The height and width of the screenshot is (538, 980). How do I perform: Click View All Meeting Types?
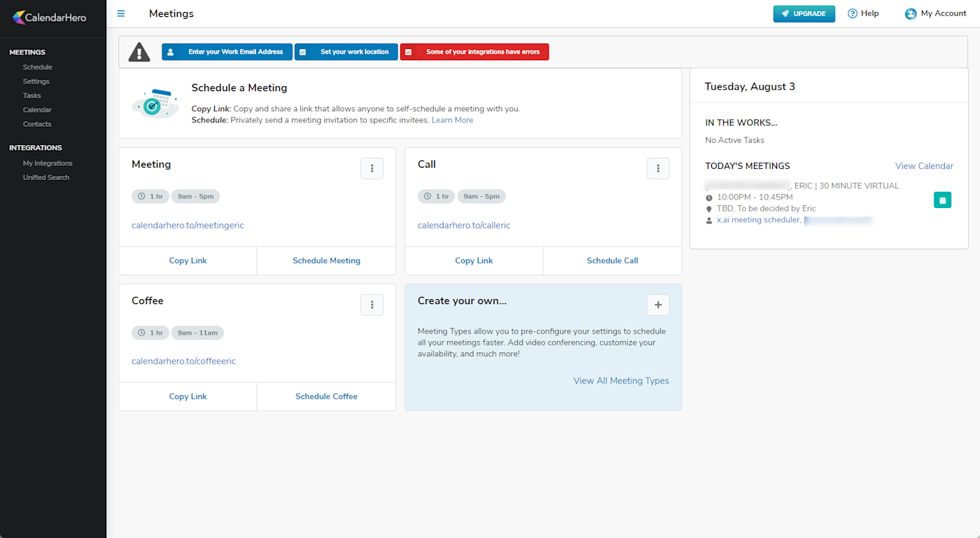(x=621, y=381)
